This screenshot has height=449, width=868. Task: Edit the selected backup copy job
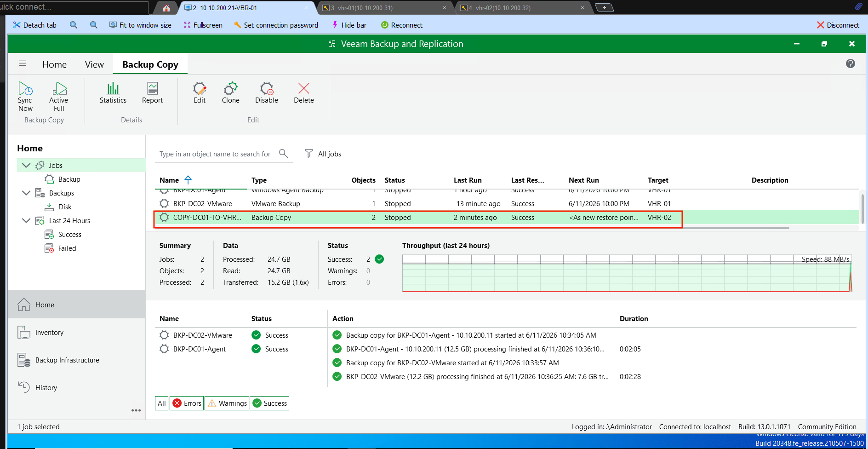tap(200, 93)
